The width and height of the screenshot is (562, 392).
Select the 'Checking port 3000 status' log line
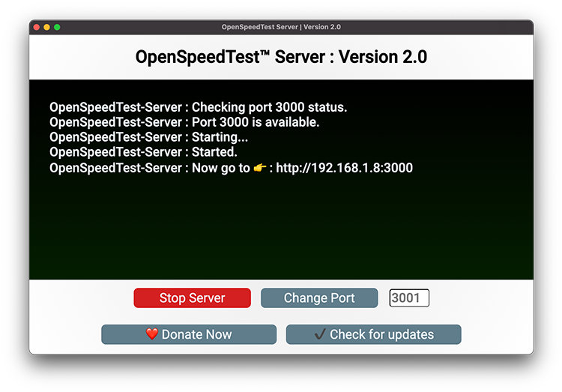(198, 107)
